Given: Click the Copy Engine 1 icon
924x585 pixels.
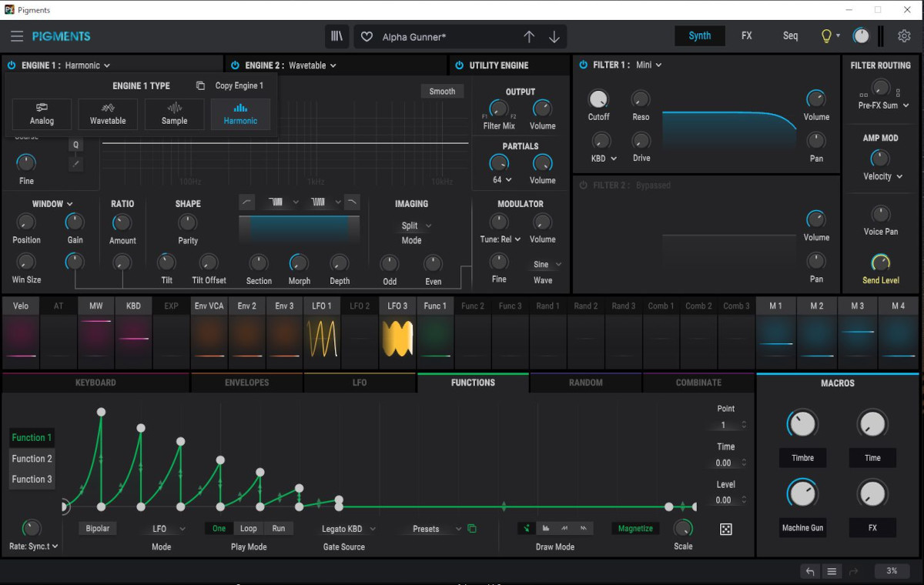Looking at the screenshot, I should click(200, 85).
